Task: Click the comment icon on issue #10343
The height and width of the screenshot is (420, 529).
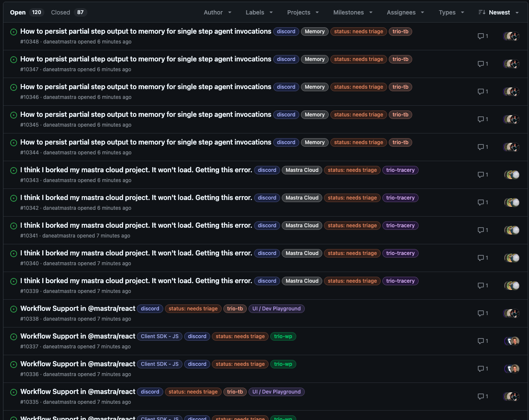Action: [481, 175]
